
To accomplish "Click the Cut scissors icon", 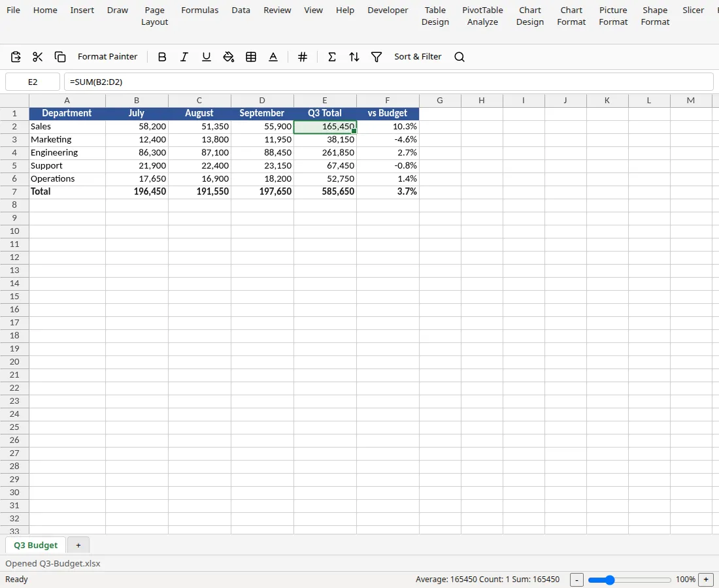I will (x=38, y=57).
